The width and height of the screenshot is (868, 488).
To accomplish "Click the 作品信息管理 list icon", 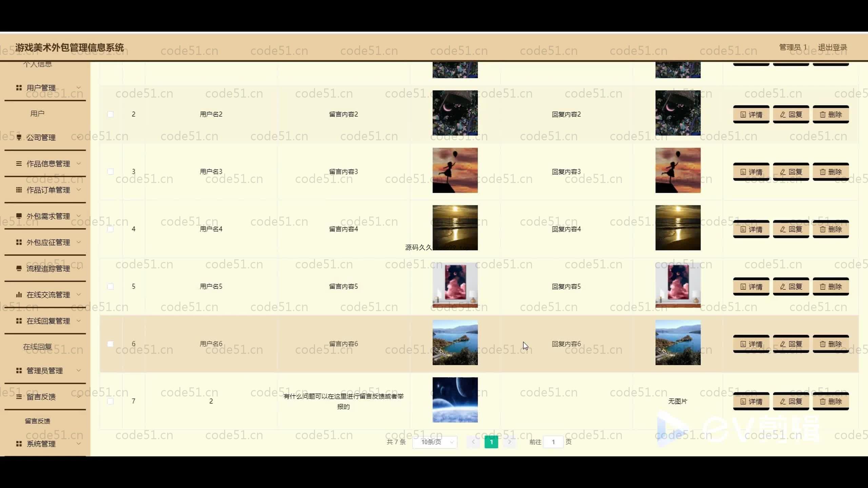I will click(19, 164).
